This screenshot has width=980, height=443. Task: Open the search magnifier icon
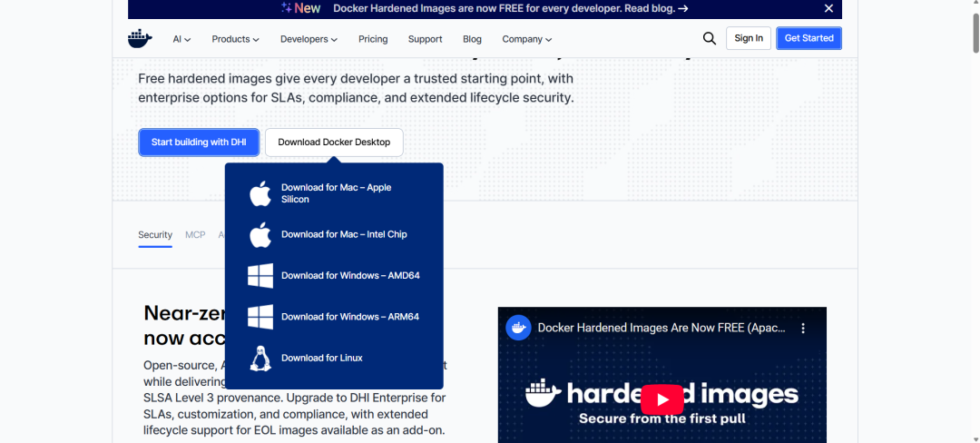[x=710, y=39]
